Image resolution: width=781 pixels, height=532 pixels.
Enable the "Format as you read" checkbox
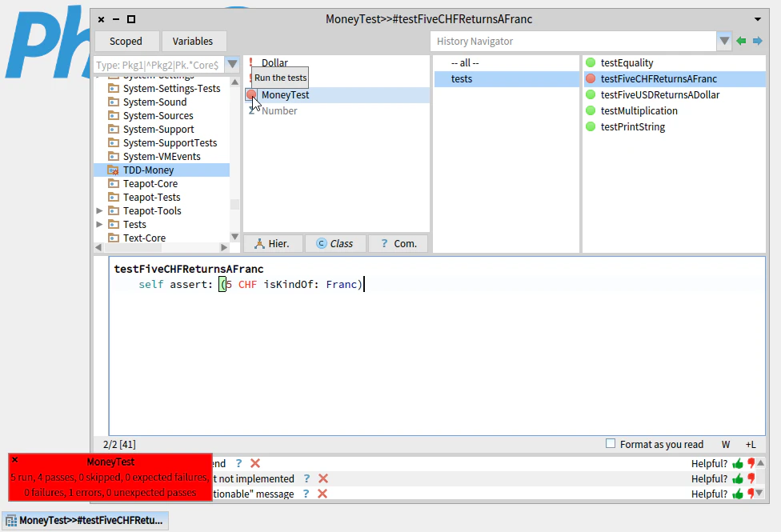coord(610,443)
